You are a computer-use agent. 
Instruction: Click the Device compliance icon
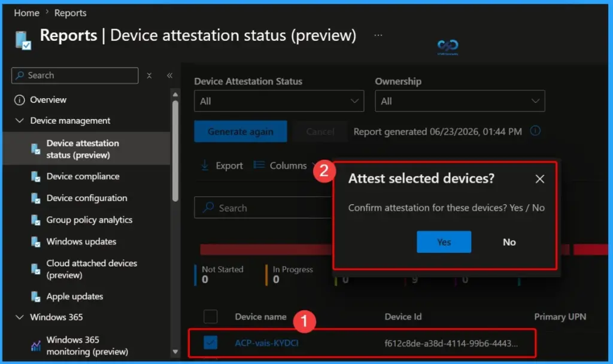pyautogui.click(x=35, y=177)
